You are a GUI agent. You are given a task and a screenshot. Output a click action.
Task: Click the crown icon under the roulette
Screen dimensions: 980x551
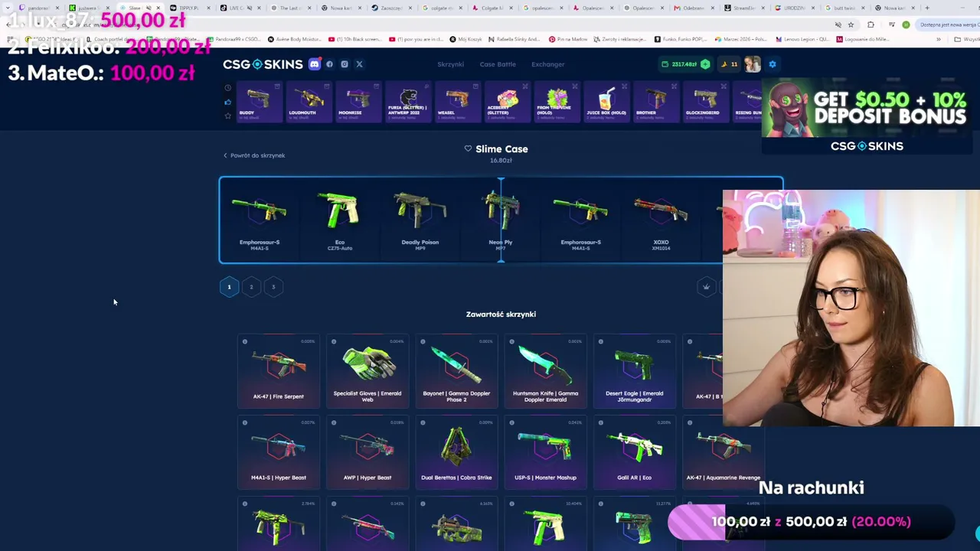(x=706, y=287)
